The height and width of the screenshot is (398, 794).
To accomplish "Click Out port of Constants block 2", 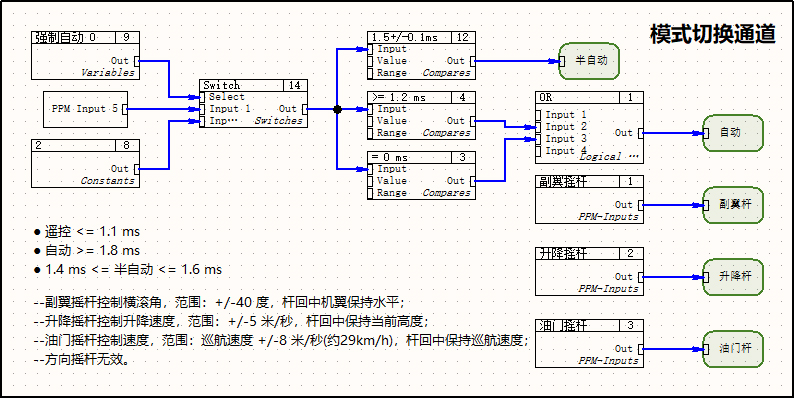I will click(x=137, y=169).
